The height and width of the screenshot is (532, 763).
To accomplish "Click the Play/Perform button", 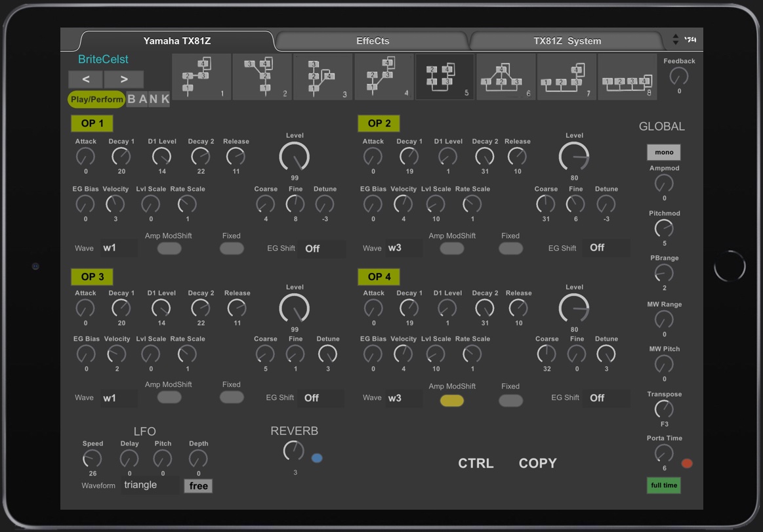I will pos(96,99).
